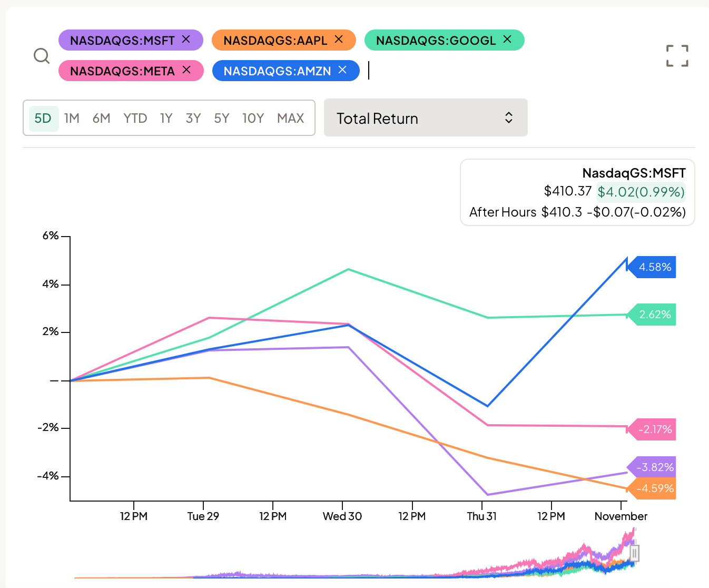Click the NASDAQGS:AAPL orange chip label
This screenshot has width=709, height=588.
[x=275, y=41]
